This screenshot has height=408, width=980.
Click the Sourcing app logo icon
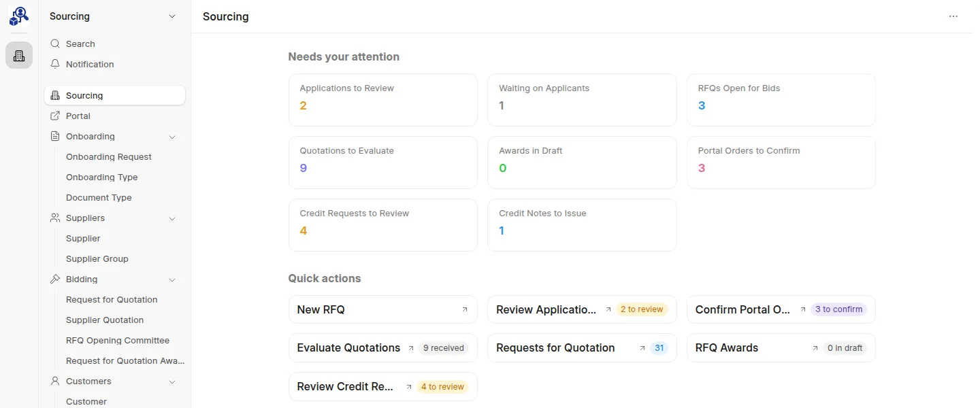pos(19,16)
